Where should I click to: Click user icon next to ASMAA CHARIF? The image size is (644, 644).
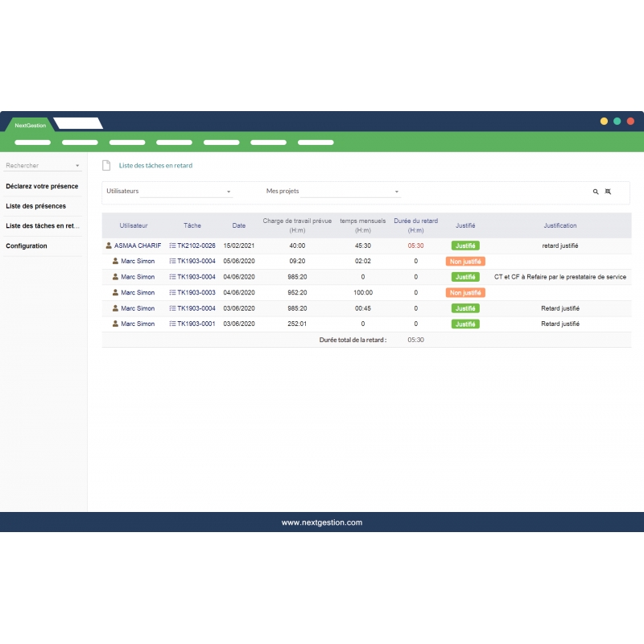109,246
